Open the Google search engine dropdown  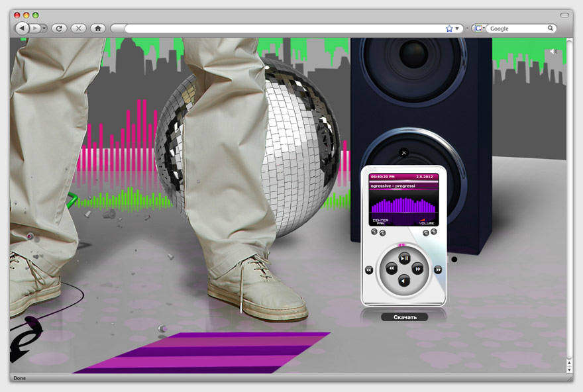[478, 28]
